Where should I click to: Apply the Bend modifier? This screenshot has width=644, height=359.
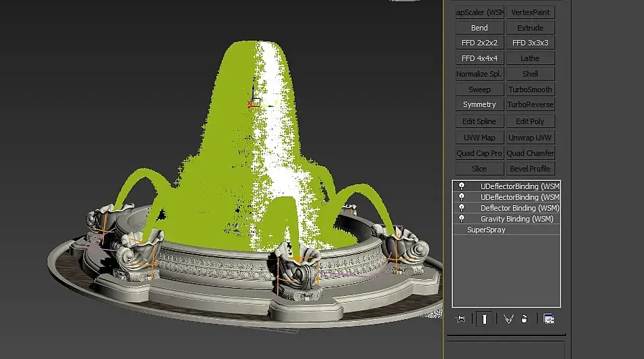pyautogui.click(x=479, y=28)
